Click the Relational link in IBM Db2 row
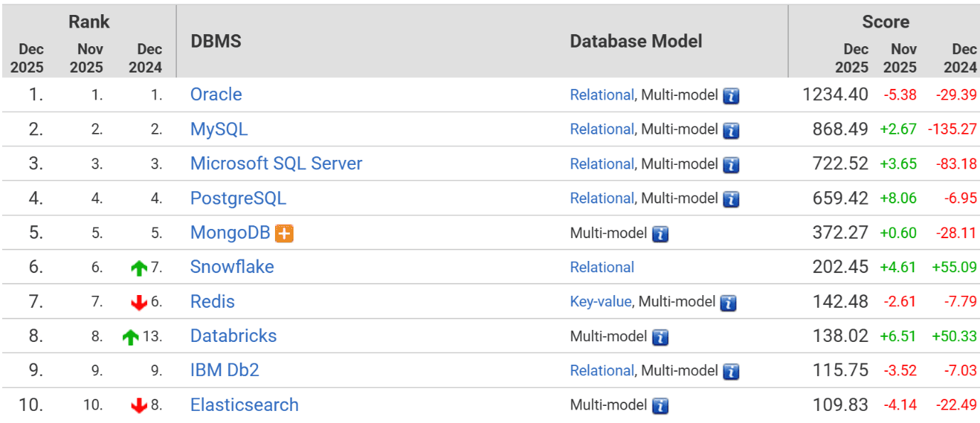The height and width of the screenshot is (423, 980). [x=601, y=370]
